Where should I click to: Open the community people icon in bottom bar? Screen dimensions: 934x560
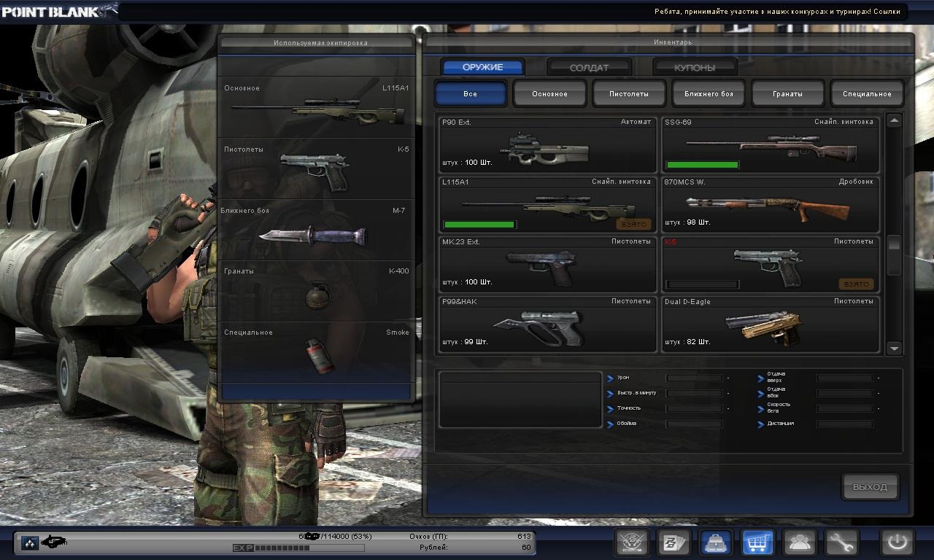coord(800,542)
